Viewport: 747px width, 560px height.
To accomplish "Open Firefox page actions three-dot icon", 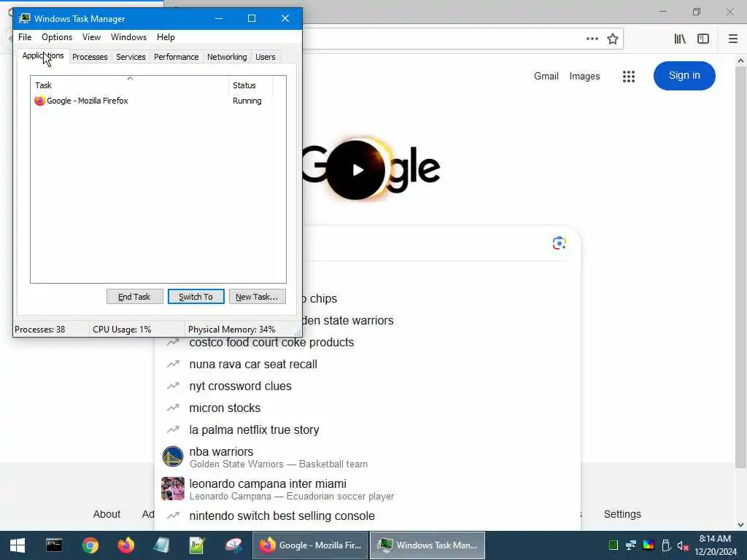I will pos(592,39).
